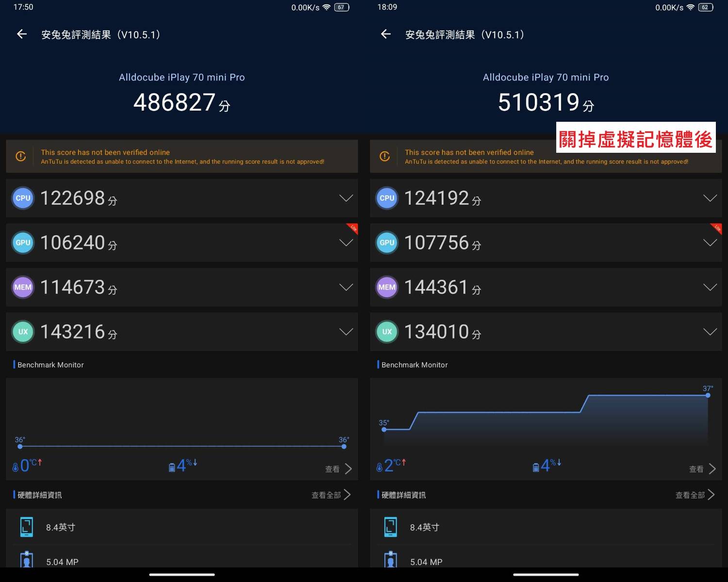Click CPU badge icon beside 122698
This screenshot has width=728, height=582.
[x=23, y=198]
